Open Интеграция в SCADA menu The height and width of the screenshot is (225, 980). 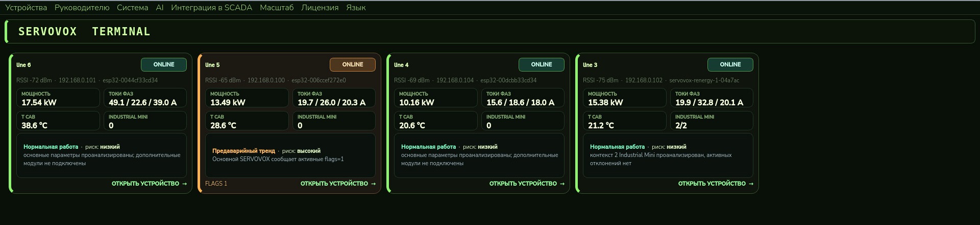[212, 8]
